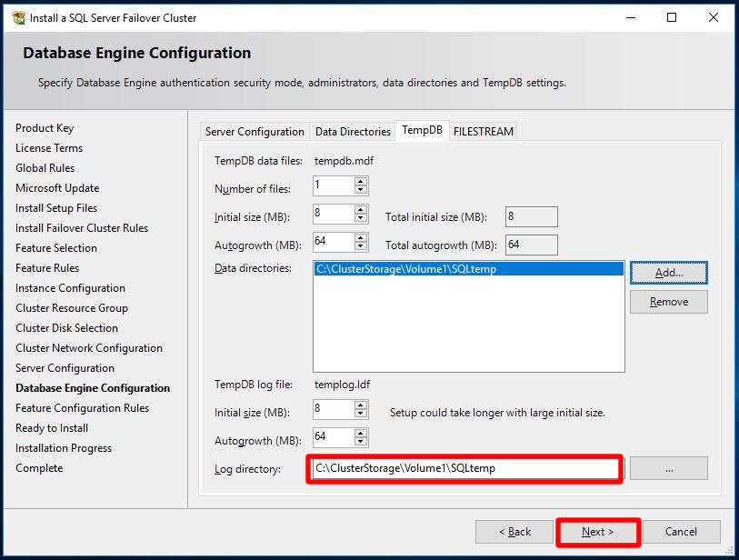This screenshot has height=560, width=739.
Task: Increase TempDB data Initial size value
Action: 361,209
